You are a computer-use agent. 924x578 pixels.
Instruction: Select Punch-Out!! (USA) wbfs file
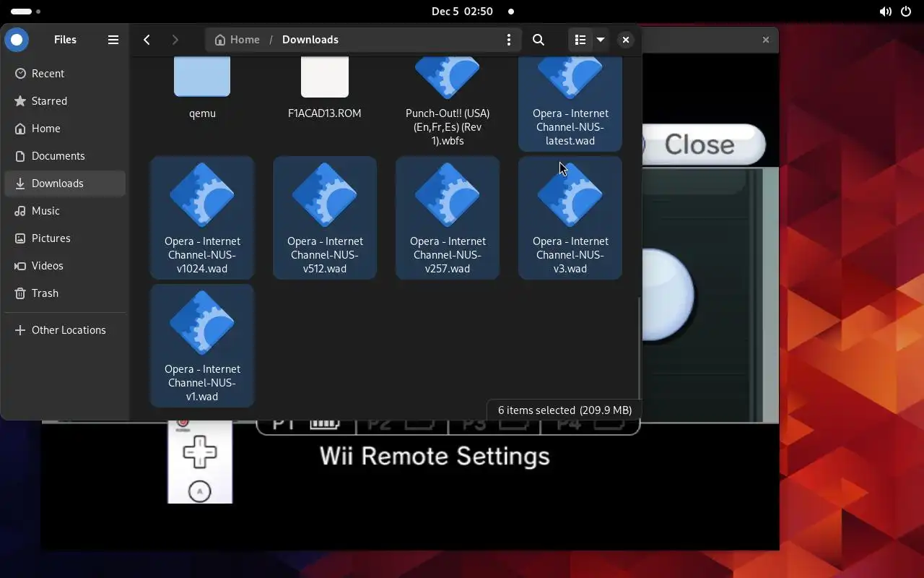448,102
